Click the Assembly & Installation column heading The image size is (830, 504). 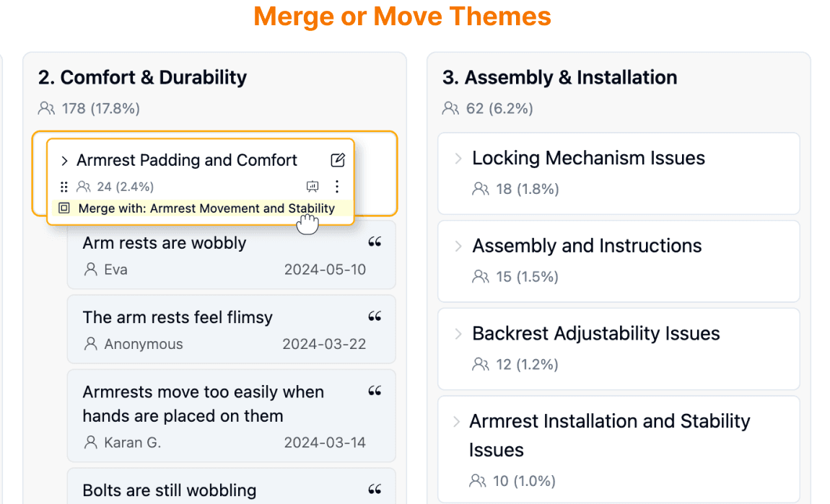click(x=559, y=77)
